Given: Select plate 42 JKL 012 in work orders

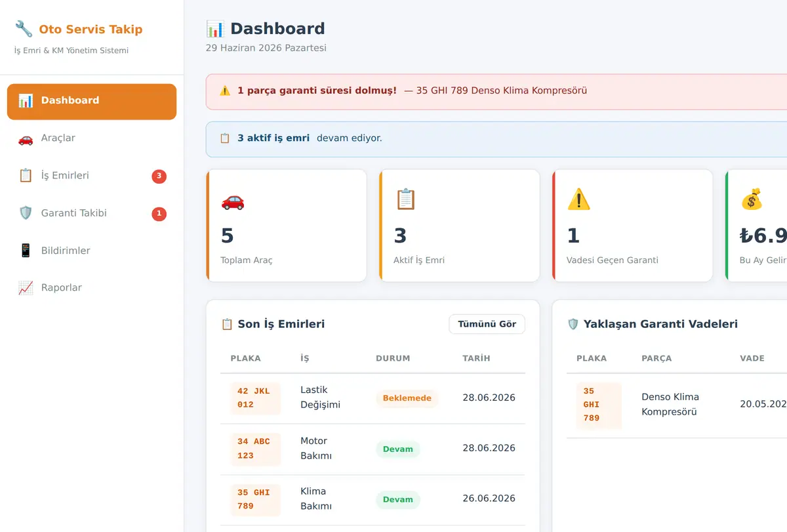Looking at the screenshot, I should coord(255,398).
